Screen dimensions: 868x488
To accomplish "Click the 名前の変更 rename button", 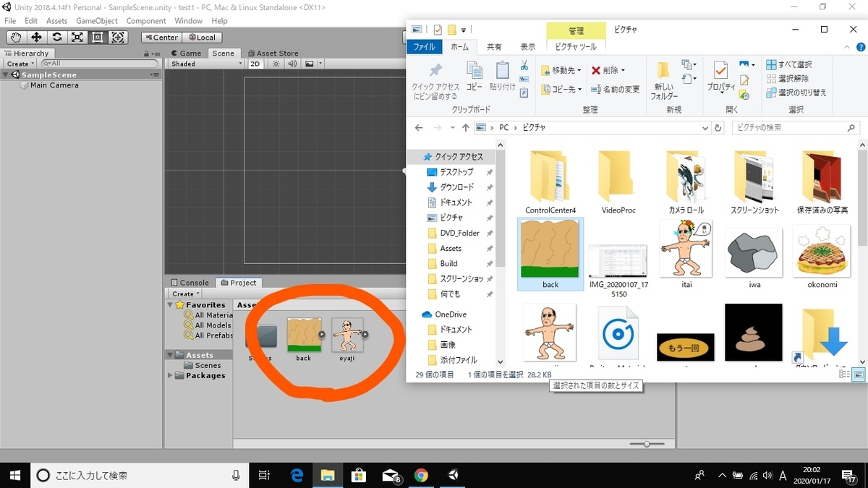I will [616, 89].
